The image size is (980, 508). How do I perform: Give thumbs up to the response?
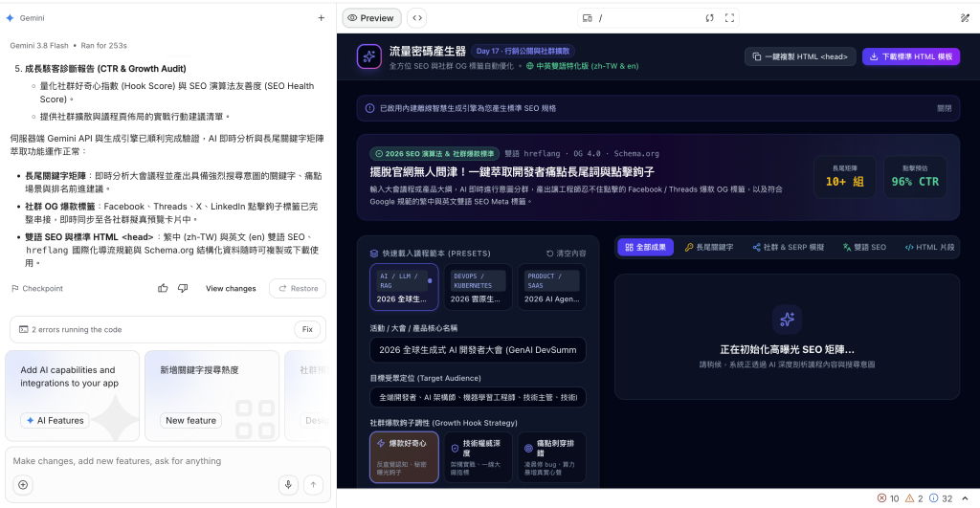pos(163,288)
